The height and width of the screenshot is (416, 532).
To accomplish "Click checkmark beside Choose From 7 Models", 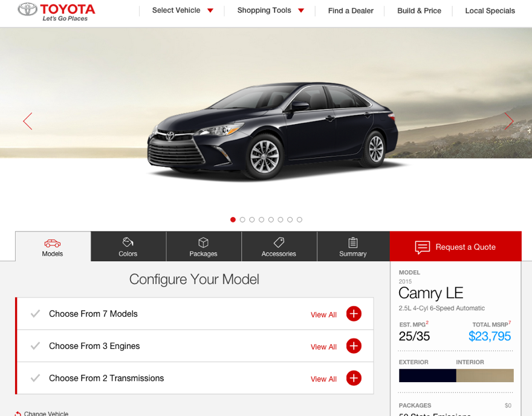I will (x=35, y=314).
